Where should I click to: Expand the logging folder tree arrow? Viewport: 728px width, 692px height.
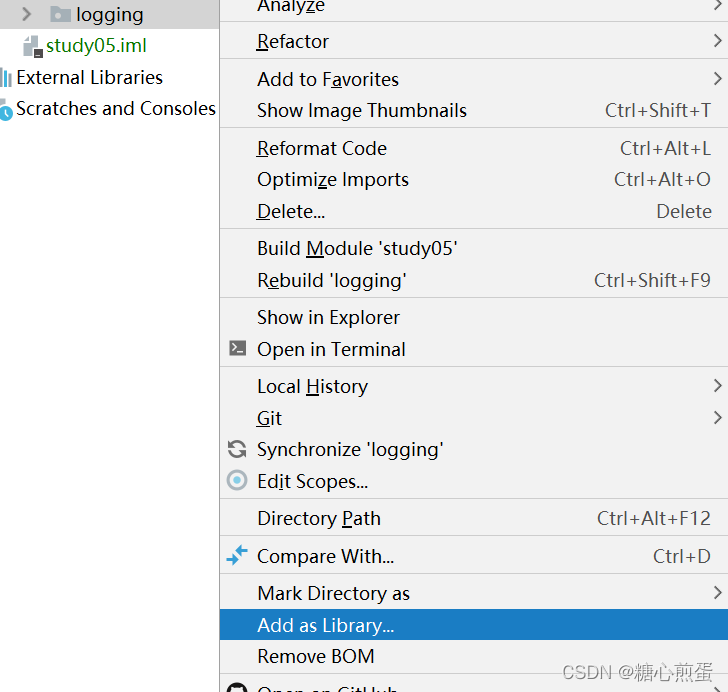(x=26, y=14)
